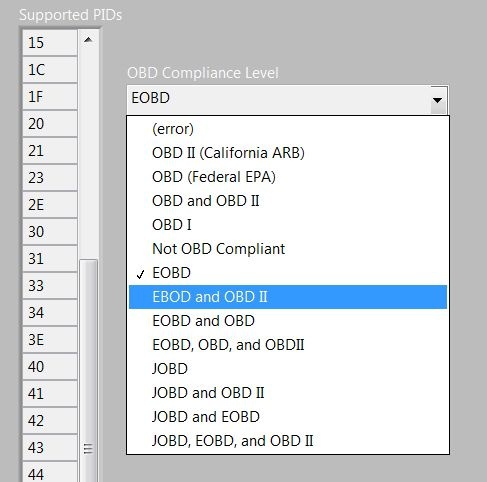
Task: Select the PID 3E cell
Action: pyautogui.click(x=50, y=340)
